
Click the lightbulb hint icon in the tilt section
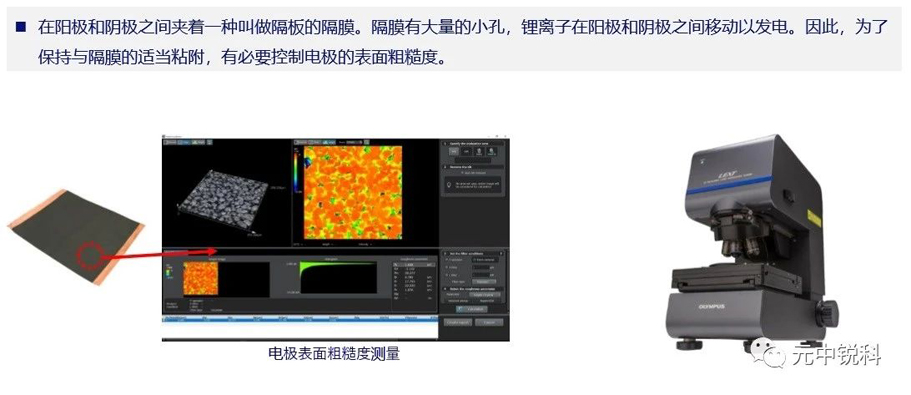click(x=449, y=185)
